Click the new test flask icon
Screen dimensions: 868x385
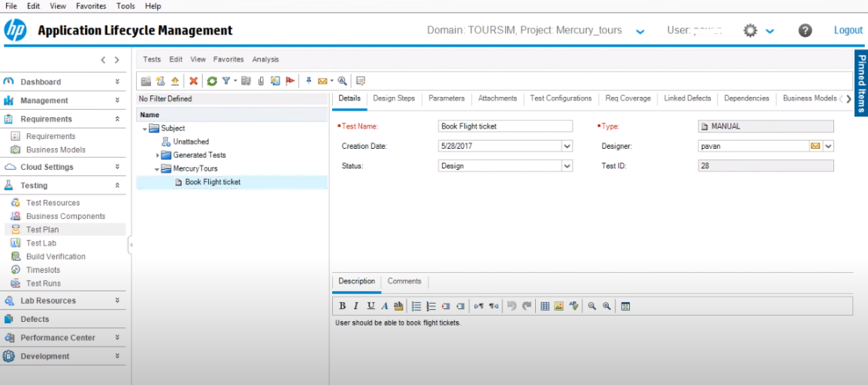160,81
